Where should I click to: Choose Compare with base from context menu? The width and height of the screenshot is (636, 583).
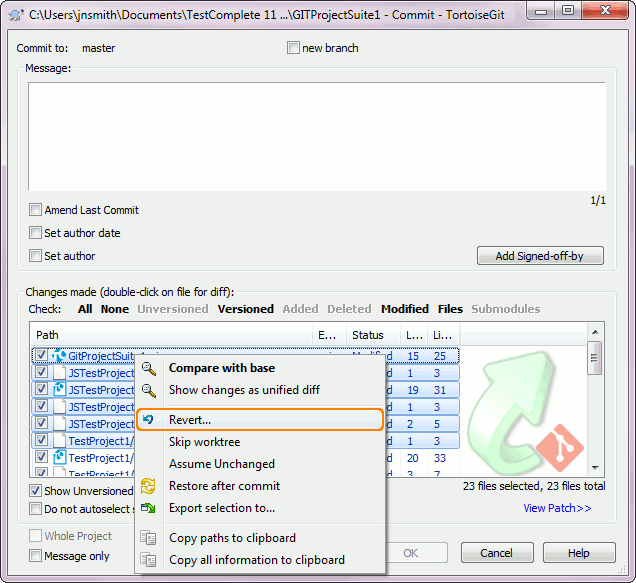pos(260,368)
